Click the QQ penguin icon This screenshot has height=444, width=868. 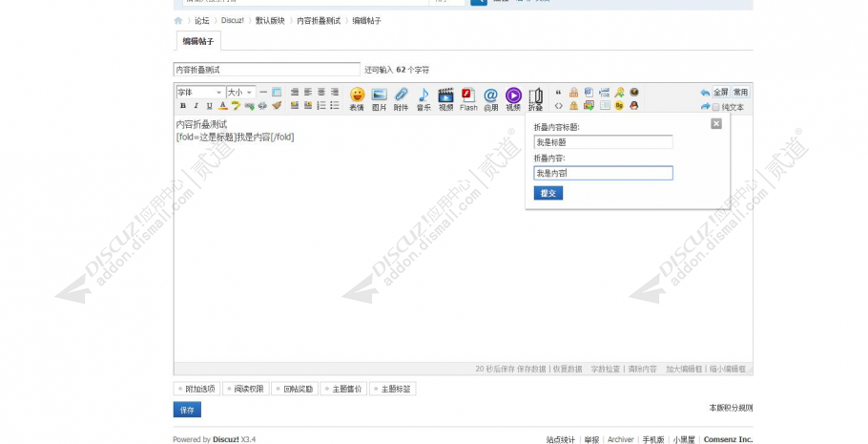pyautogui.click(x=634, y=105)
